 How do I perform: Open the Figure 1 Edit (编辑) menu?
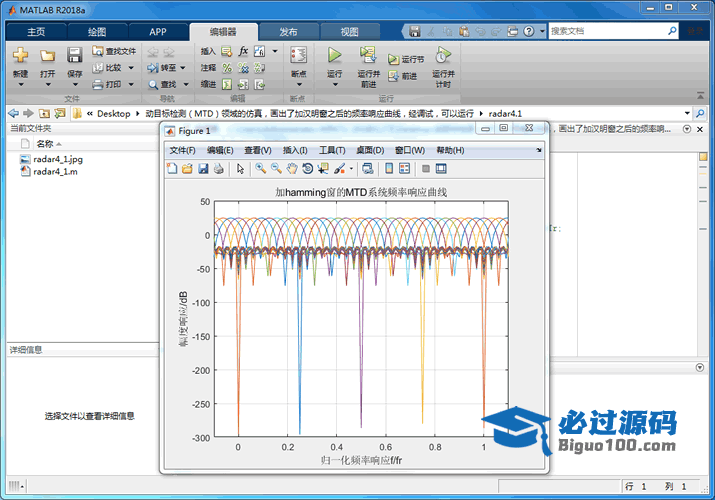(220, 150)
